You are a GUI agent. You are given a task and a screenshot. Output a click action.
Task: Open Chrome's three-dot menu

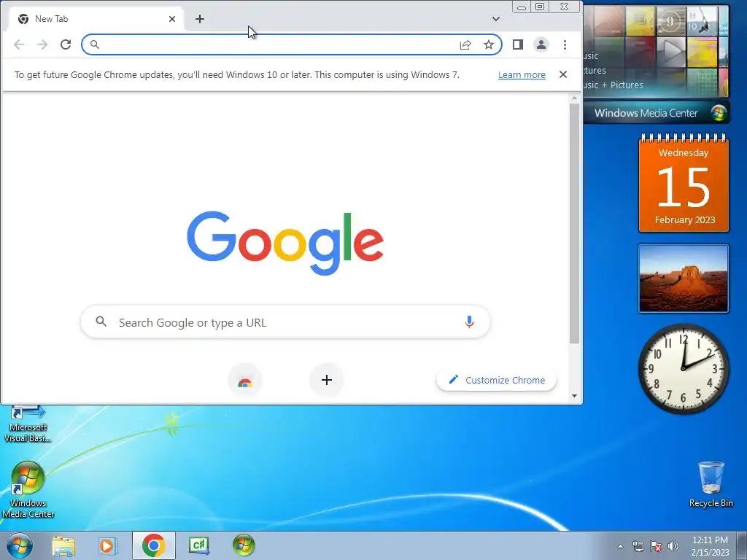tap(565, 44)
